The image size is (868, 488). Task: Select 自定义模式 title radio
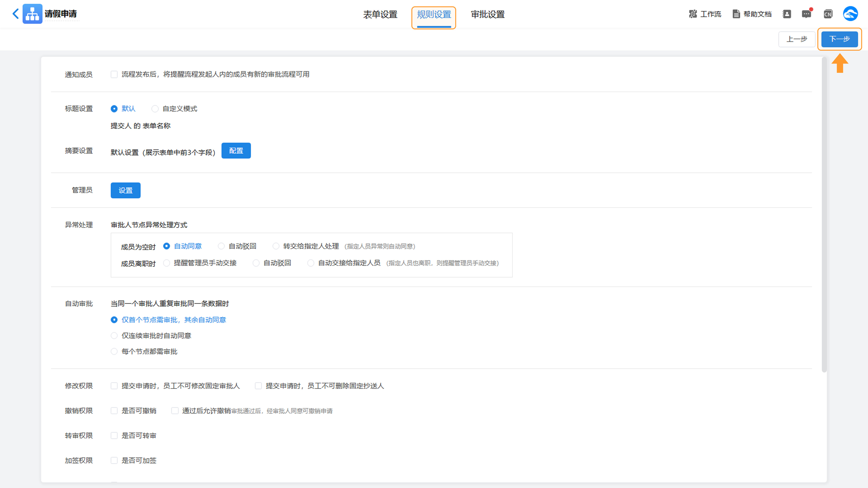[155, 109]
